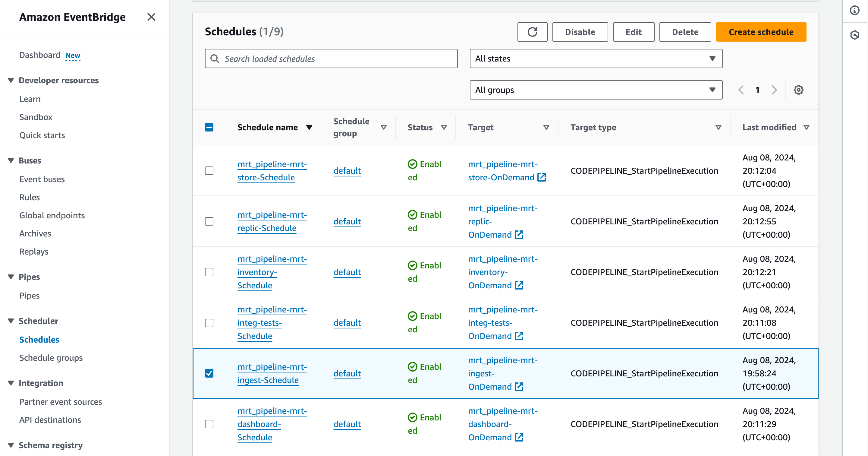This screenshot has width=868, height=456.
Task: Open default group link for mrt-replic-Schedule
Action: 347,221
